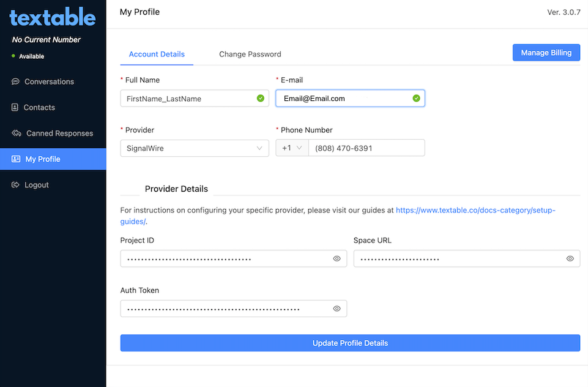Click the green checkmark on the E-mail field
Screen dimensions: 588x387
point(417,98)
